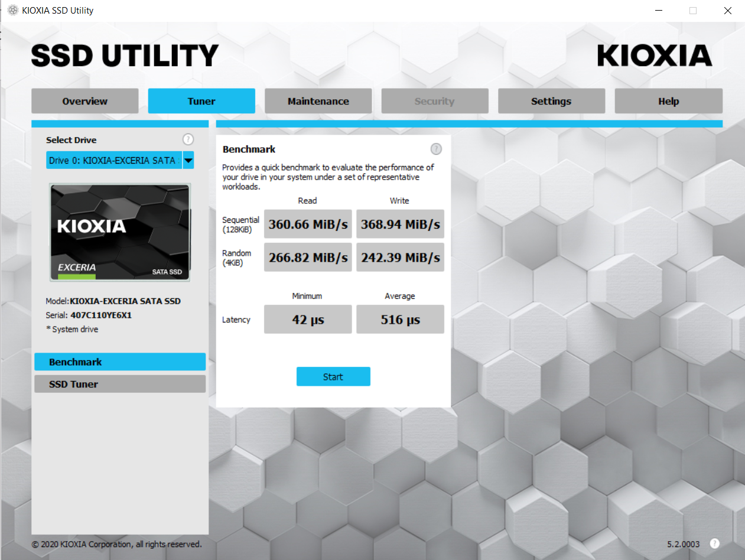Image resolution: width=745 pixels, height=560 pixels.
Task: Select Benchmark in the left sidebar
Action: point(120,362)
